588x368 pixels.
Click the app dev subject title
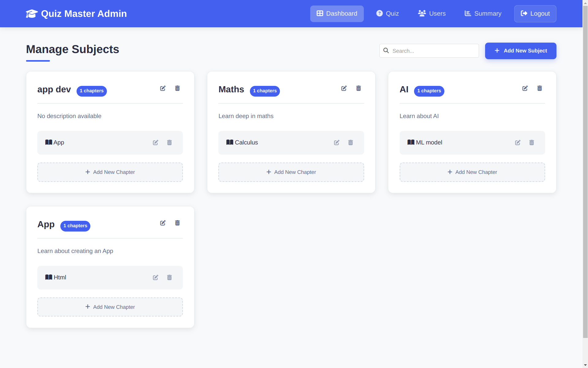pos(54,90)
